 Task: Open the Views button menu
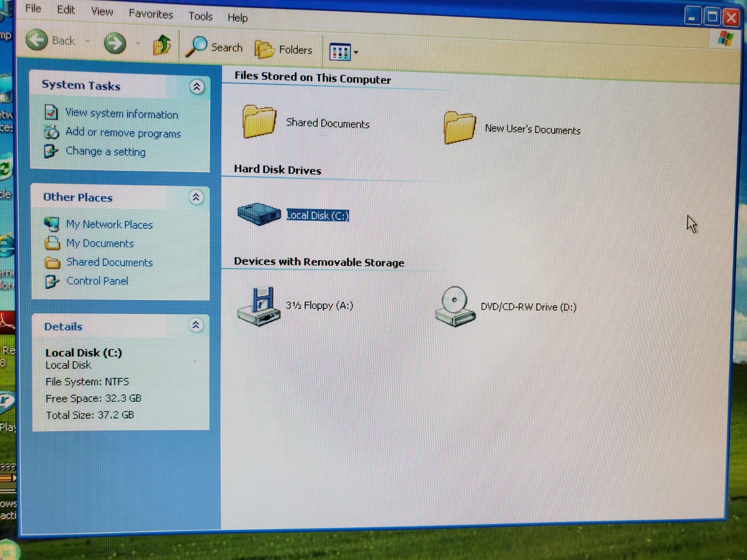tap(344, 52)
